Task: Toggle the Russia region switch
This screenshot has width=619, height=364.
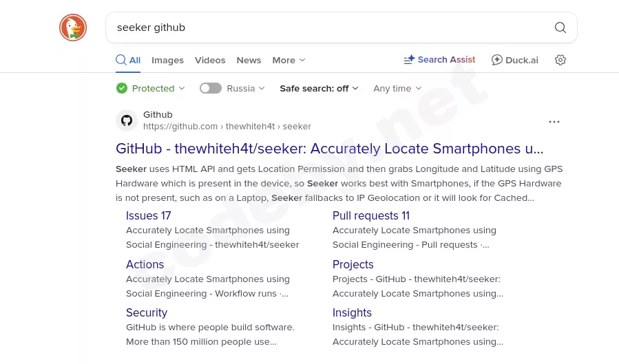Action: click(211, 88)
